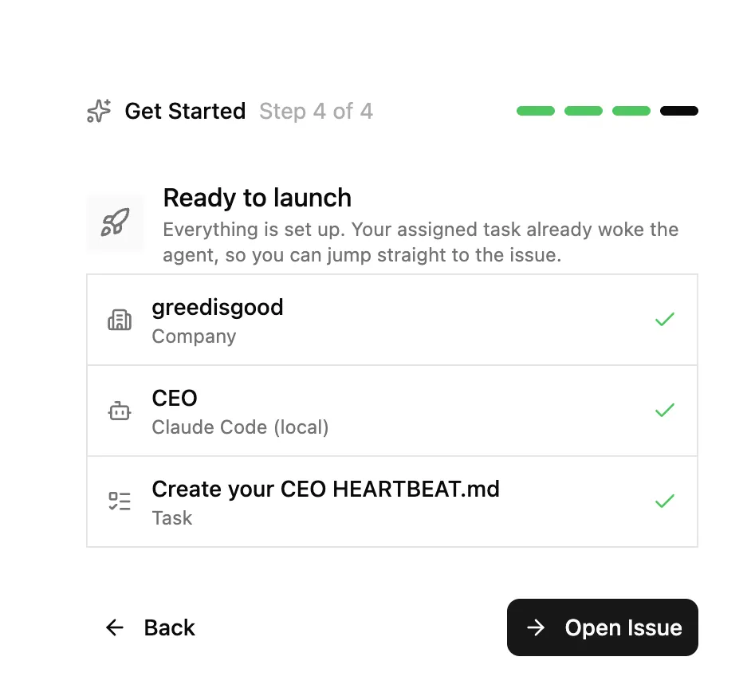Select the greedisgood Company row
This screenshot has height=700, width=751.
pyautogui.click(x=391, y=320)
